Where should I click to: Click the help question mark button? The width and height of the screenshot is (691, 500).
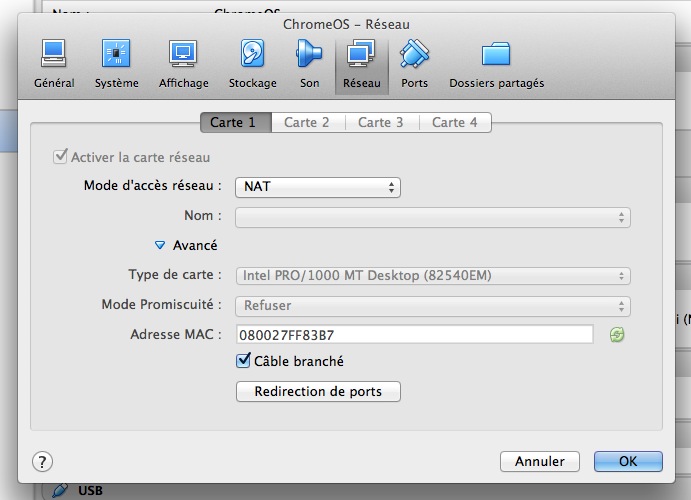pos(42,461)
